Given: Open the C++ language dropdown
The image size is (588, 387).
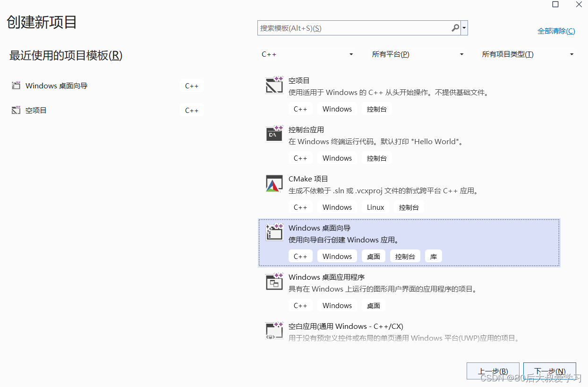Looking at the screenshot, I should point(307,54).
